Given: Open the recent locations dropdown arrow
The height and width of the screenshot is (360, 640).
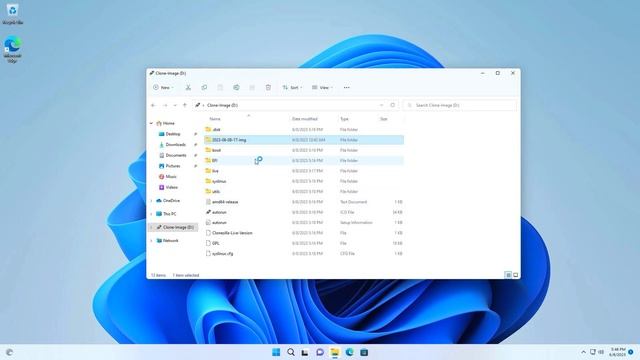Looking at the screenshot, I should click(175, 105).
